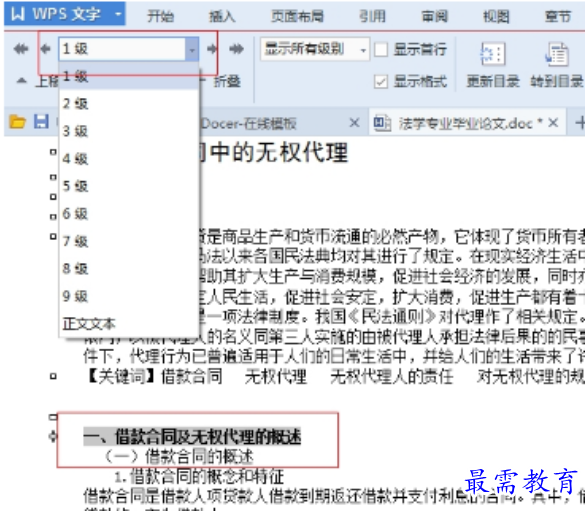Image resolution: width=586 pixels, height=513 pixels.
Task: Switch to the Docer-在线模板 document tab
Action: click(x=249, y=123)
